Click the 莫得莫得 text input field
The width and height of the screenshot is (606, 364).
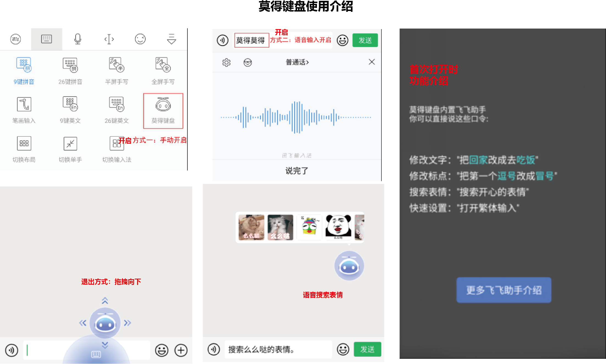283,40
